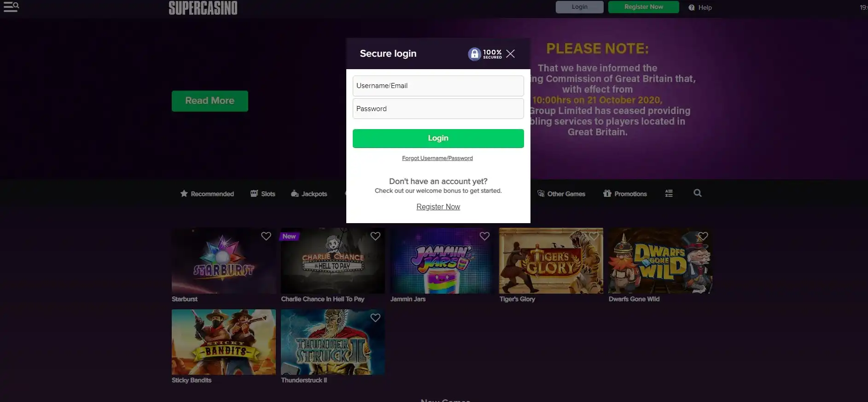Click the 100% secured padlock badge
Screen dimensions: 868x402
pyautogui.click(x=485, y=54)
